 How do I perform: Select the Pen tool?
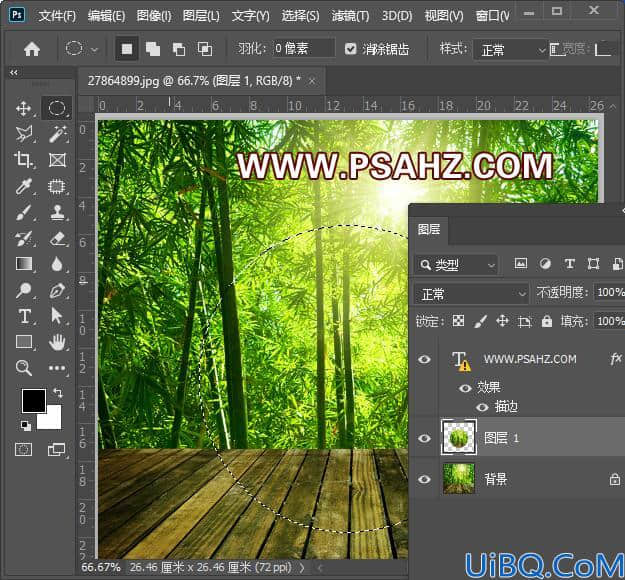(57, 290)
